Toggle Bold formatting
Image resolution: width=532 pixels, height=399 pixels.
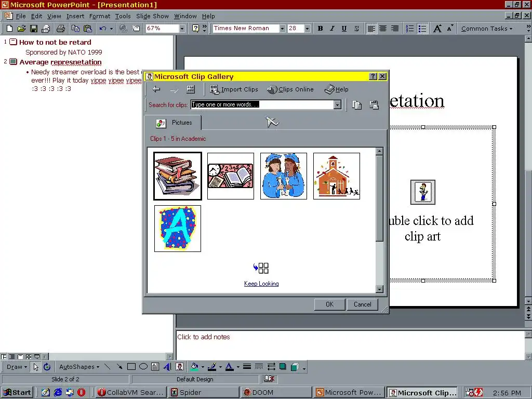pos(320,29)
